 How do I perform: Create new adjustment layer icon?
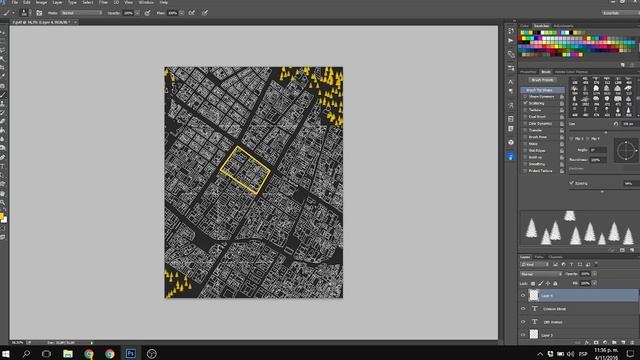coord(605,342)
